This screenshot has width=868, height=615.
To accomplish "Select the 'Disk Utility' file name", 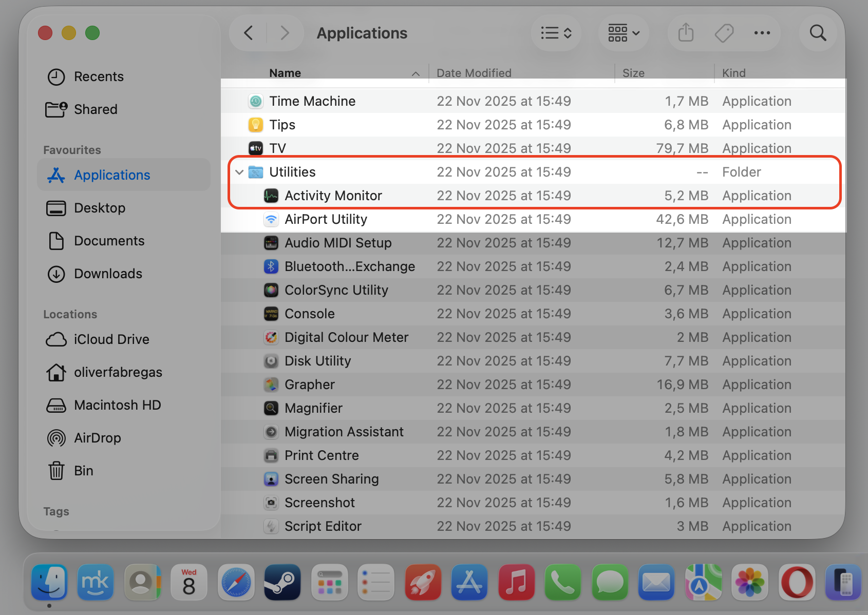I will [x=317, y=361].
